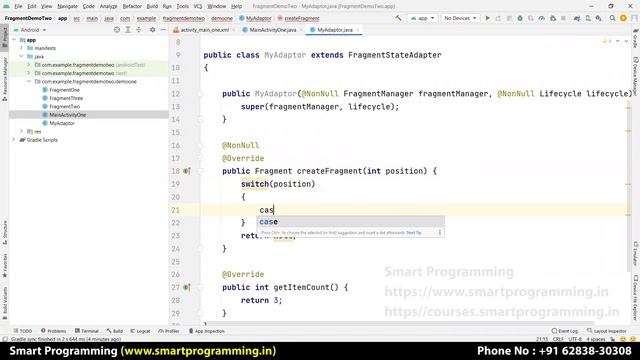The image size is (640, 360).
Task: Open the AVD device manager icon
Action: (588, 18)
